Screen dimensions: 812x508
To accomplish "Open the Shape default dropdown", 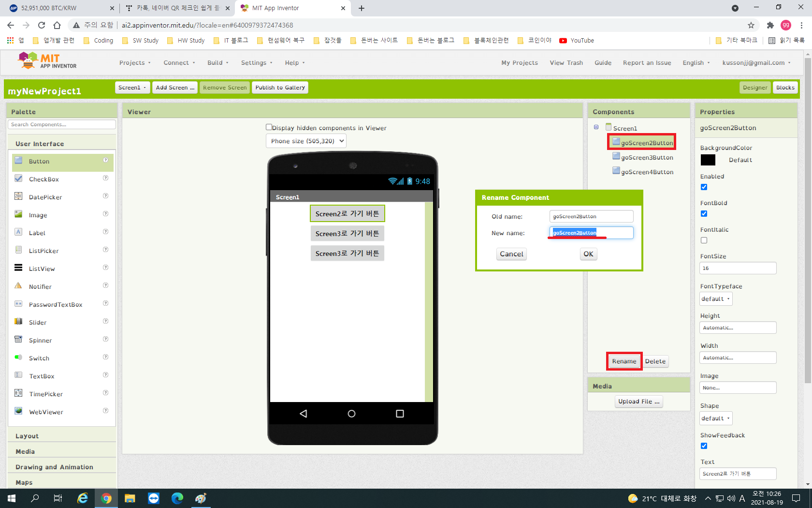I will tap(716, 418).
